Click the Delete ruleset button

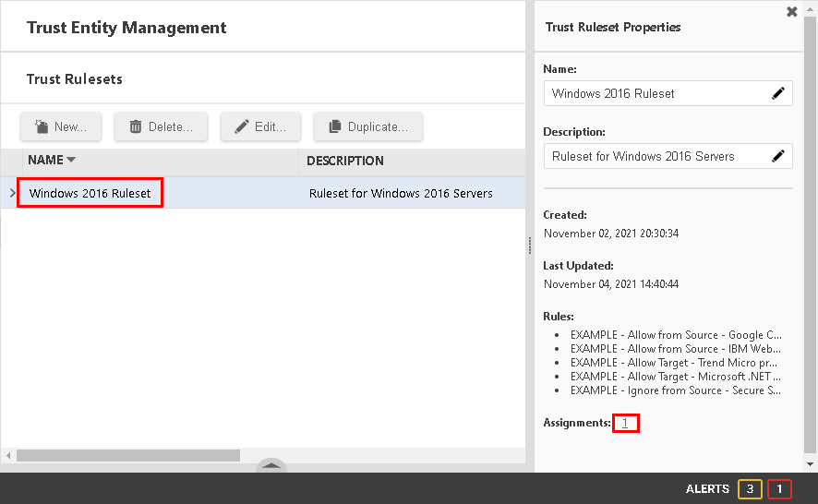[161, 127]
